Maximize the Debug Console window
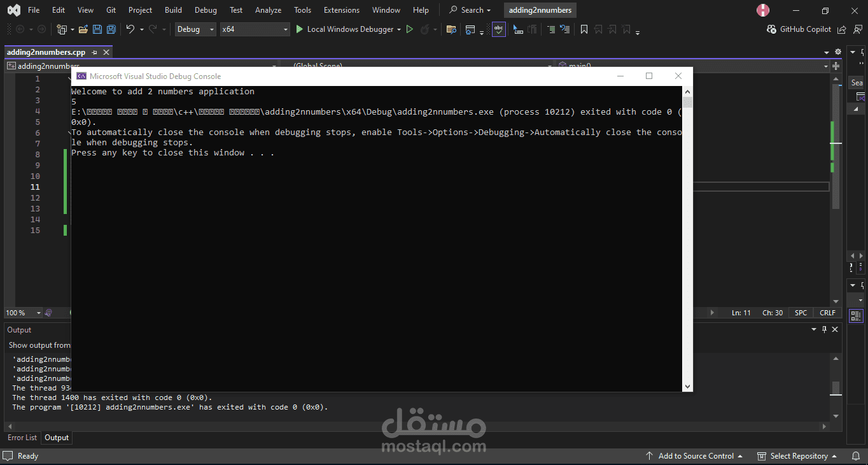Screen dimensions: 868x465 649,76
